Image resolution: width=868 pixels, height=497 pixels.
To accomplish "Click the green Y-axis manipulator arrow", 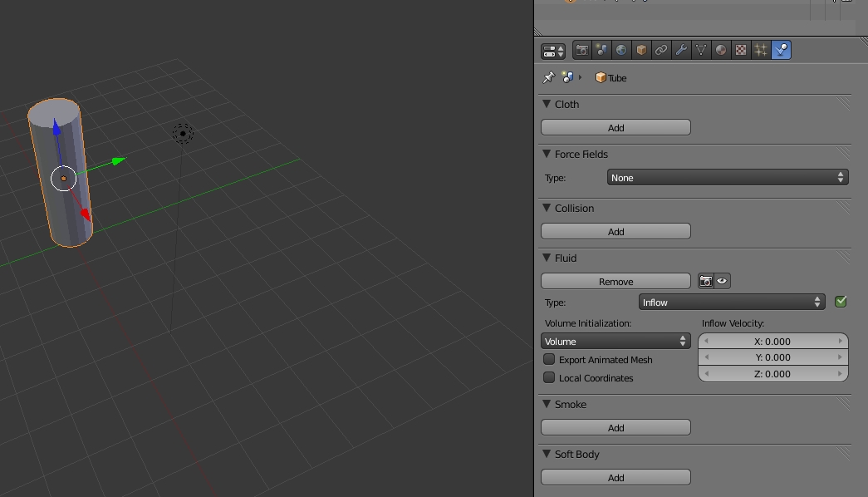I will point(118,161).
